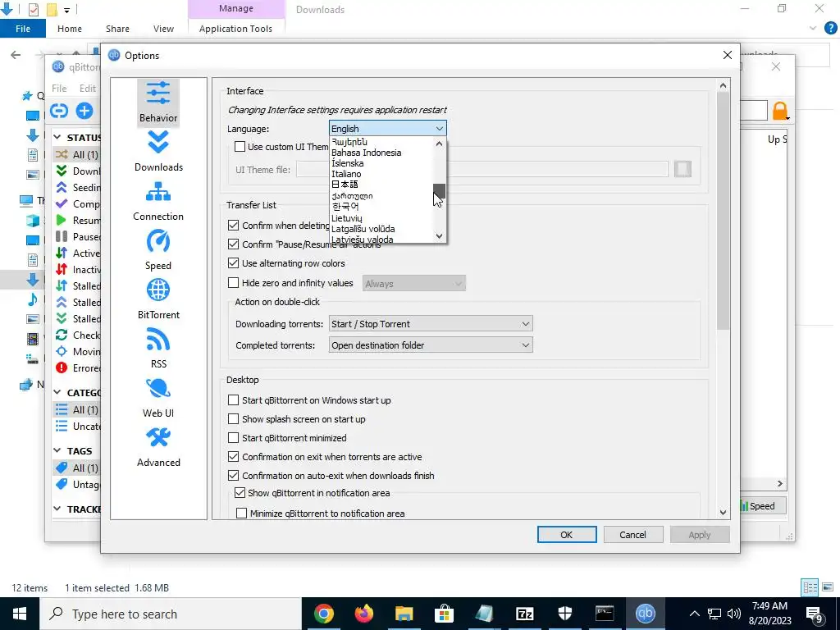
Task: Toggle Confirm Pause/Resume all actions checkbox
Action: (233, 244)
